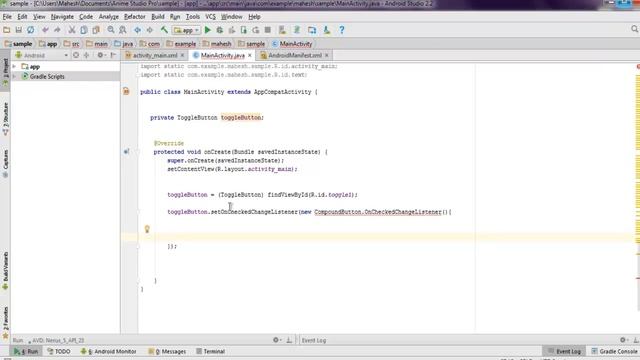This screenshot has height=360, width=640.
Task: Open the Refactor menu
Action: point(135,17)
